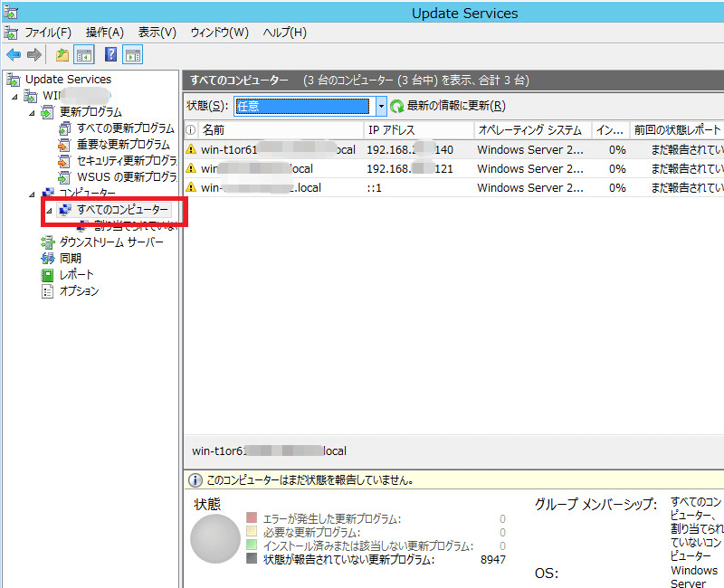Click the info icon column header

click(x=190, y=130)
